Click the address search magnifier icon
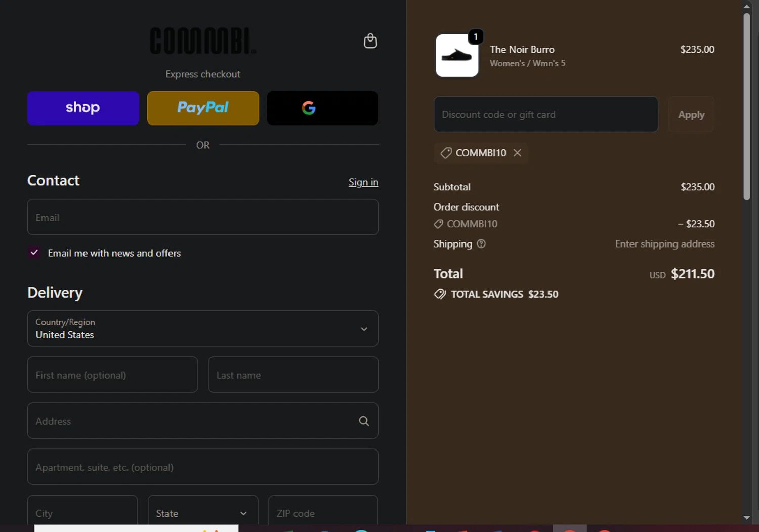This screenshot has height=532, width=759. click(x=364, y=421)
